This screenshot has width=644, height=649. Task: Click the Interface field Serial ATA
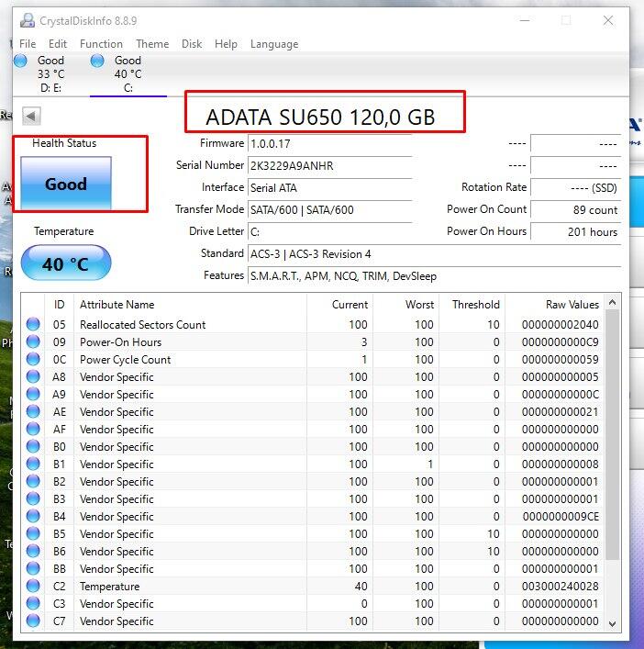tap(329, 188)
